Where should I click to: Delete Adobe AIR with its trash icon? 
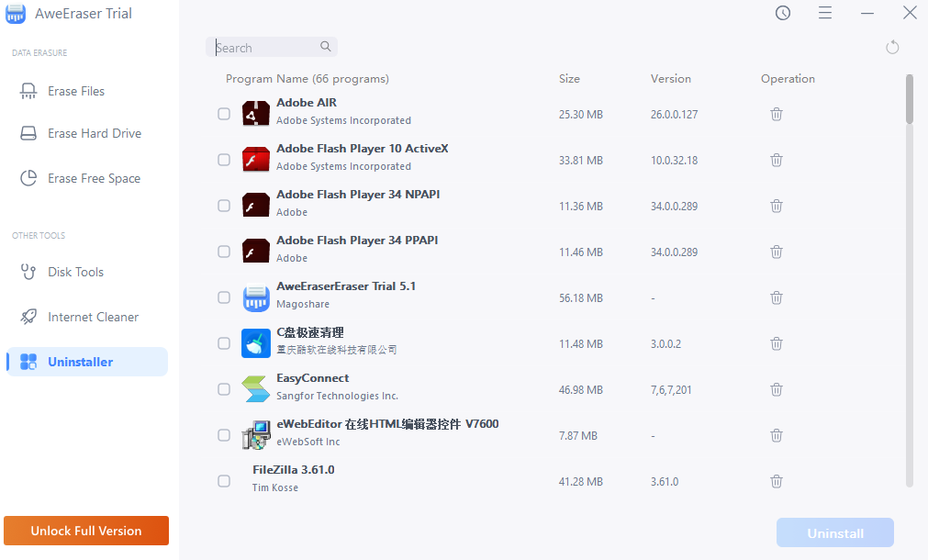click(x=777, y=114)
